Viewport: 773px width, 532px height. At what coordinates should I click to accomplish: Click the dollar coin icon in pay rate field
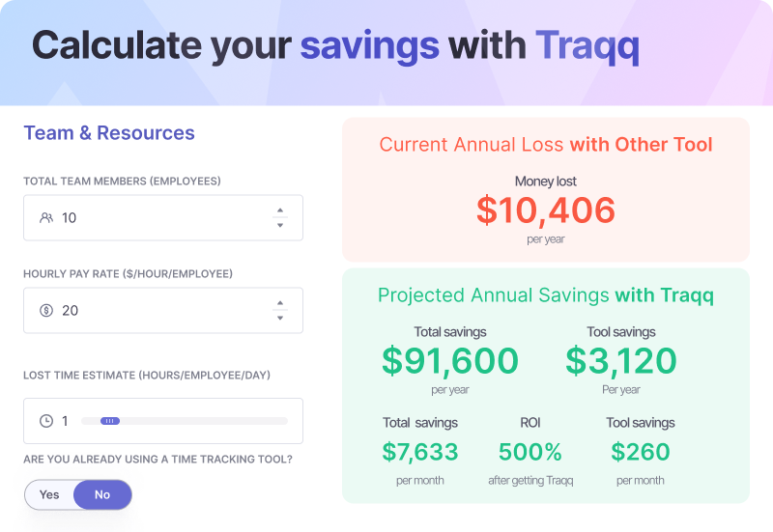click(45, 311)
